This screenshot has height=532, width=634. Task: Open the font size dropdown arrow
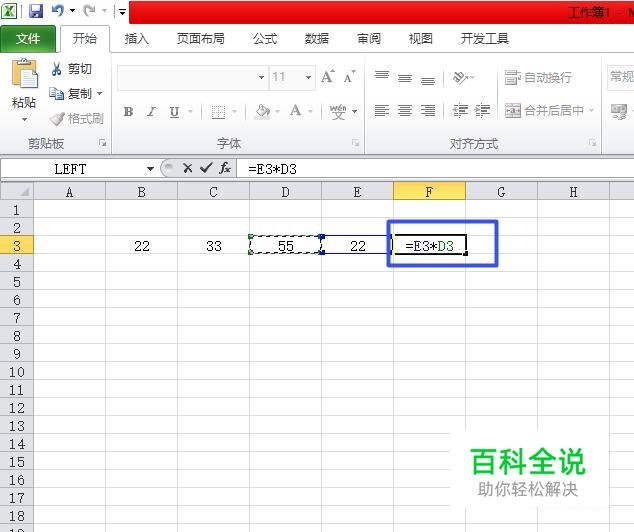pyautogui.click(x=308, y=77)
